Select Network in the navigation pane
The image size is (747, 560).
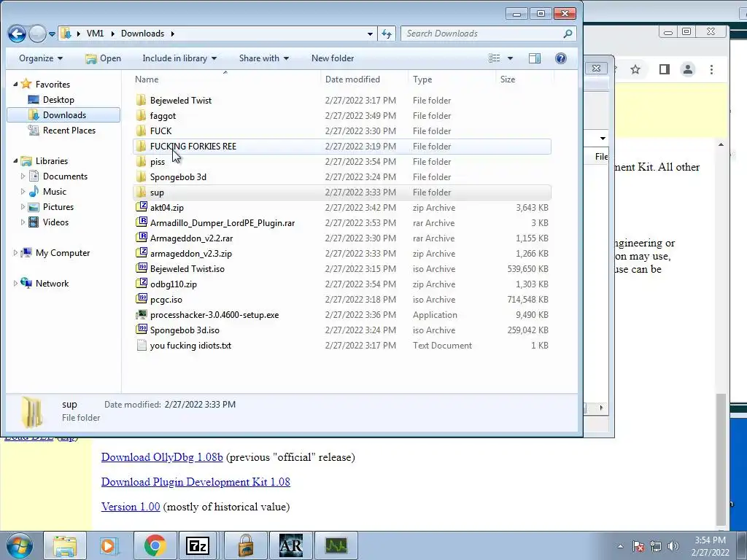pos(52,284)
